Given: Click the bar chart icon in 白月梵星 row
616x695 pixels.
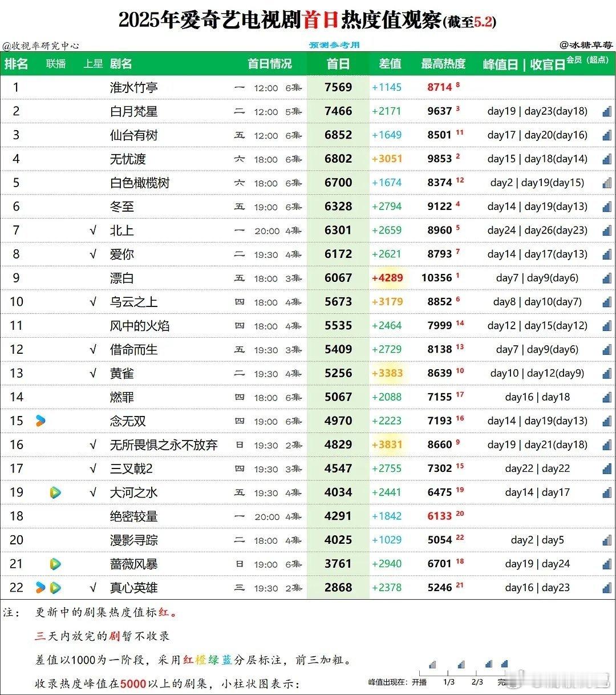Looking at the screenshot, I should click(607, 111).
